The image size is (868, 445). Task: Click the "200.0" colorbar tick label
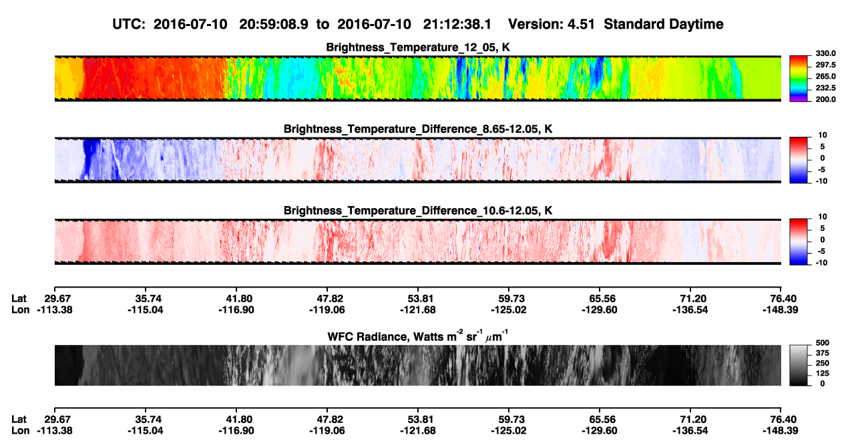point(825,99)
